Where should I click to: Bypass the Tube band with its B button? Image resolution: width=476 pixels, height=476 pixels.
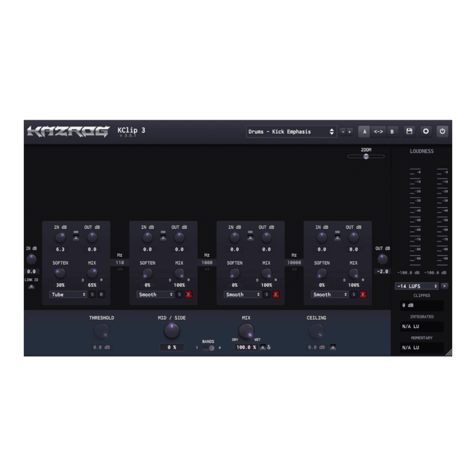point(101,295)
